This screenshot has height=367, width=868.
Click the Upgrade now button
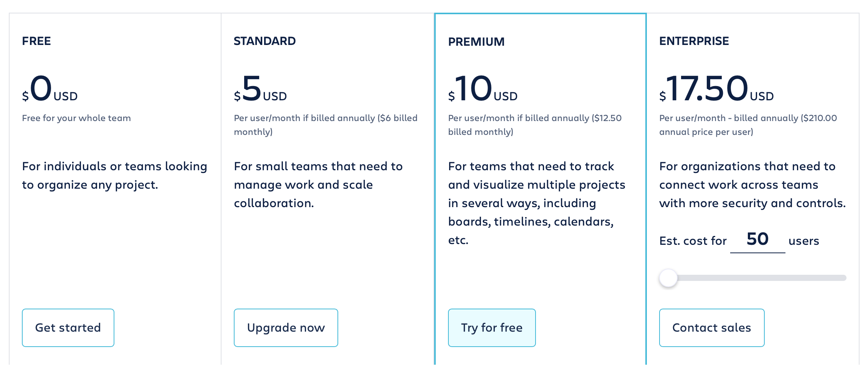(286, 328)
